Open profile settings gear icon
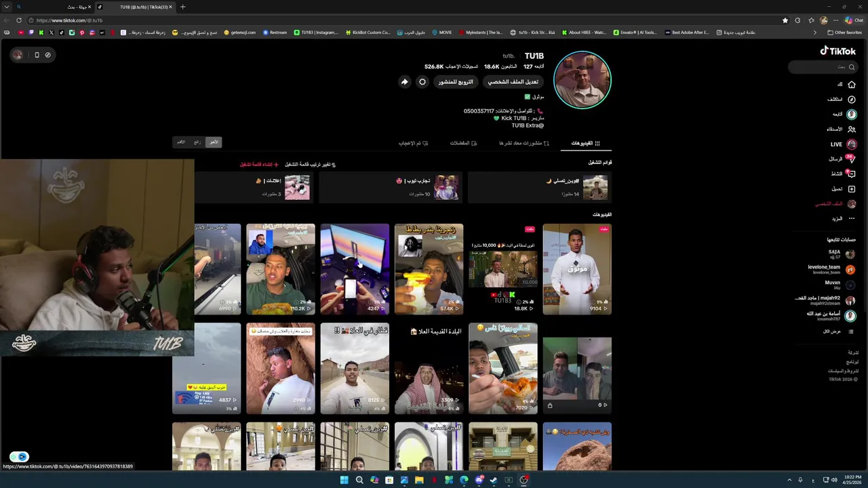The width and height of the screenshot is (868, 488). (x=422, y=82)
